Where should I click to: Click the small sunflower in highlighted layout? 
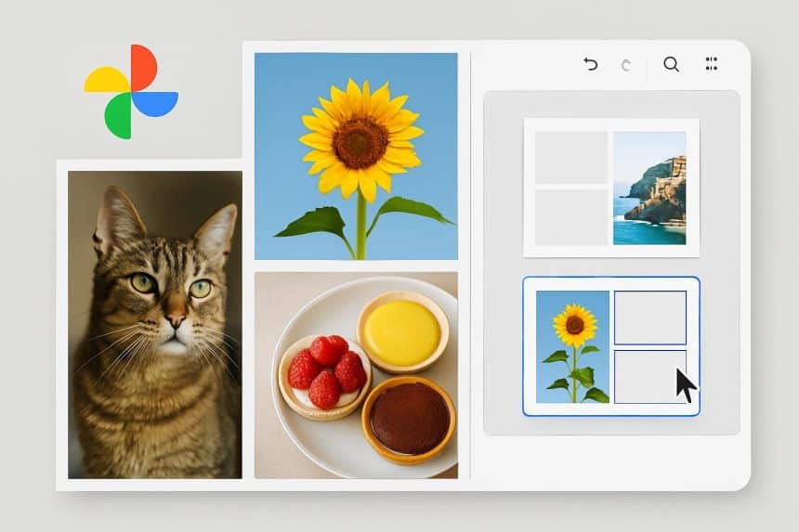(572, 346)
